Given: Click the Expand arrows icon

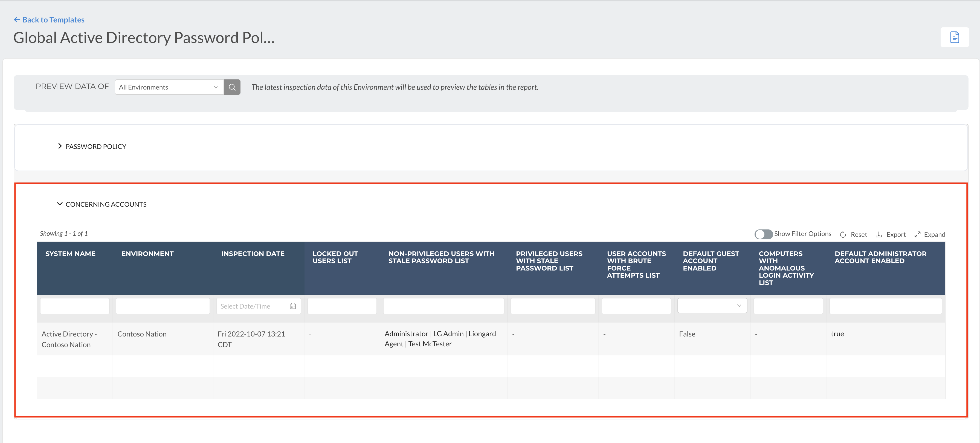Looking at the screenshot, I should (917, 234).
